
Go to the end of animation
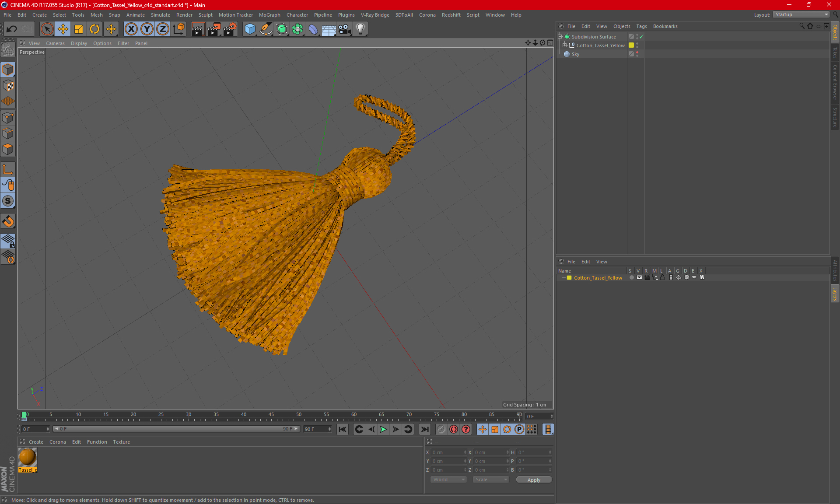pos(424,429)
